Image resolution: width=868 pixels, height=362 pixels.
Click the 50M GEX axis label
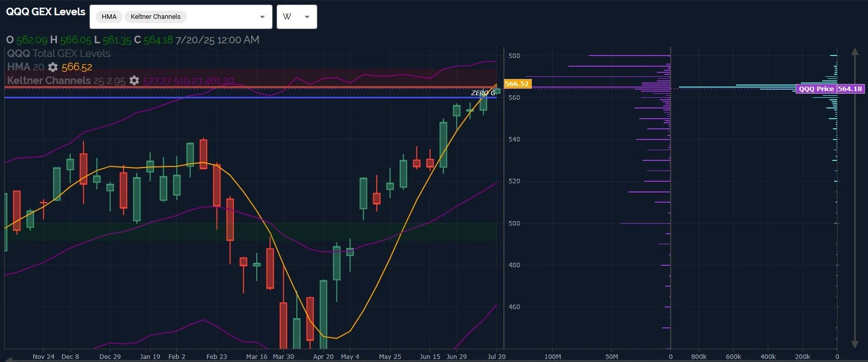coord(612,356)
